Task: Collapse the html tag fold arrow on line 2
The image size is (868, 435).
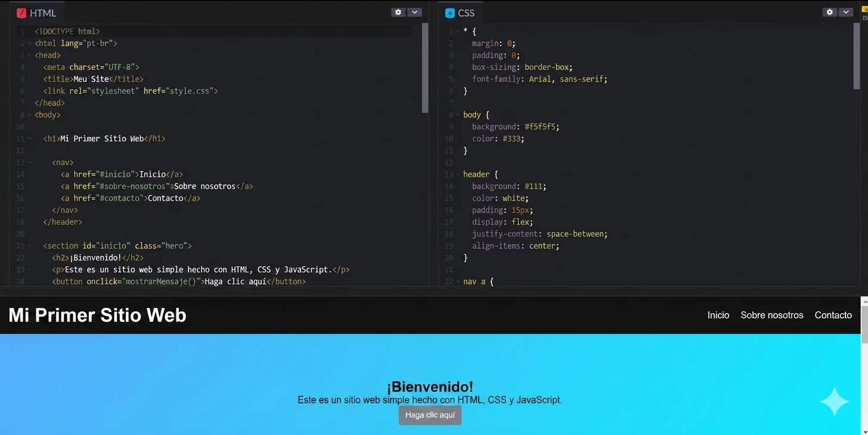Action: pos(29,44)
